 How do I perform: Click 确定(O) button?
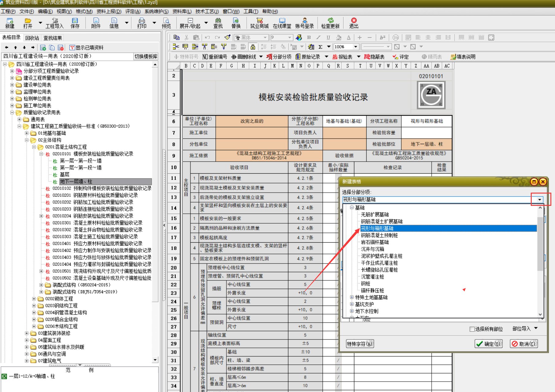(x=489, y=344)
